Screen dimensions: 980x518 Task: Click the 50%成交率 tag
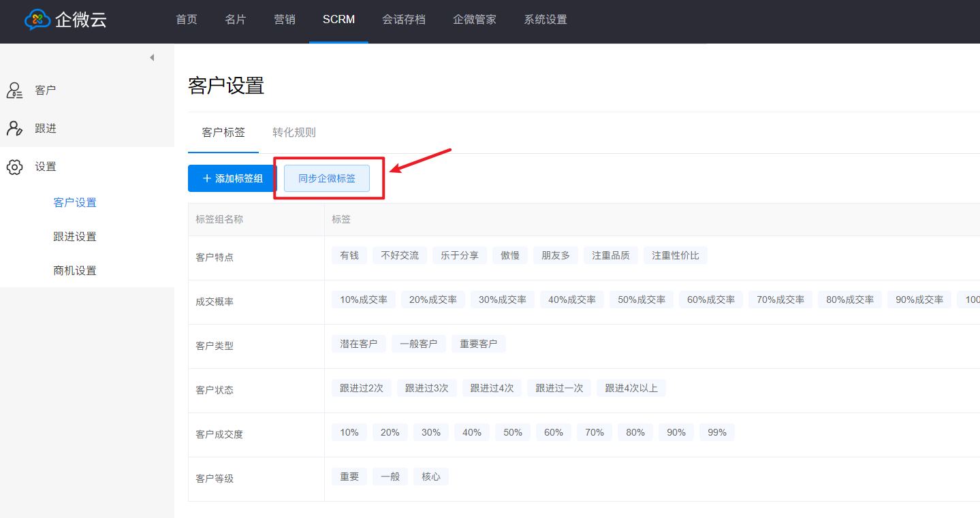(642, 300)
